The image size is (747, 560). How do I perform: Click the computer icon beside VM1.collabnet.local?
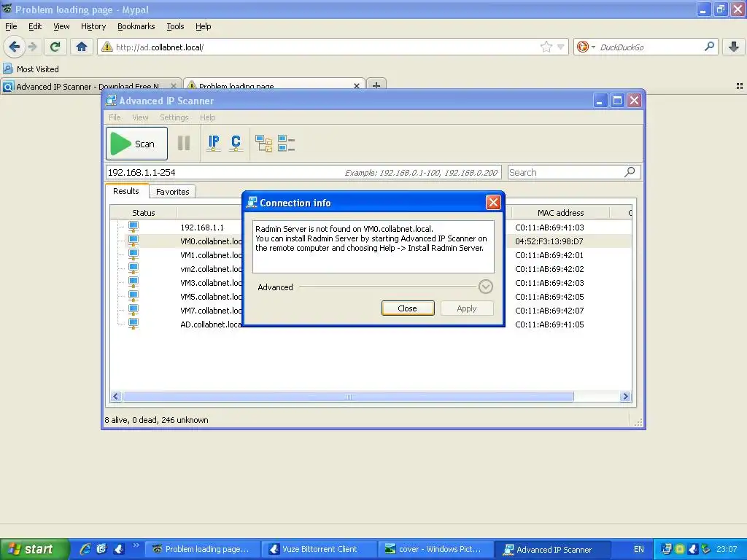133,254
